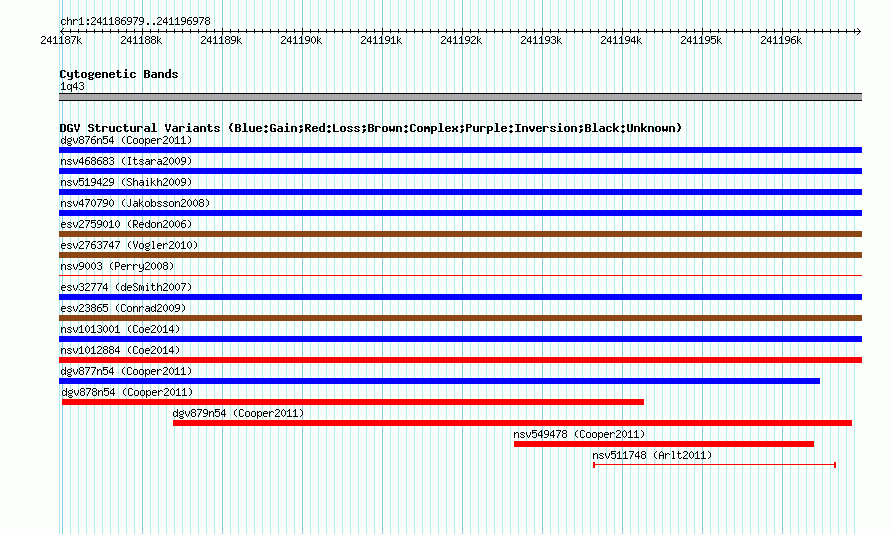Click the 241188k ruler tick label
The width and height of the screenshot is (890, 534).
coord(141,40)
